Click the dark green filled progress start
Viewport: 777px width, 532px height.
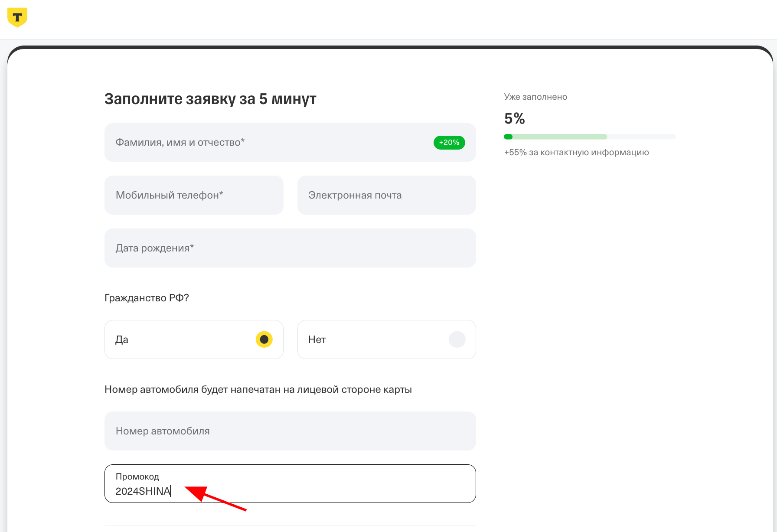[508, 137]
